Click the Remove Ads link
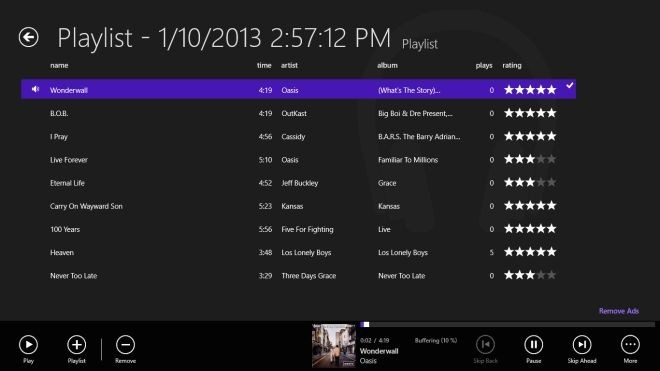This screenshot has height=371, width=660. click(619, 311)
